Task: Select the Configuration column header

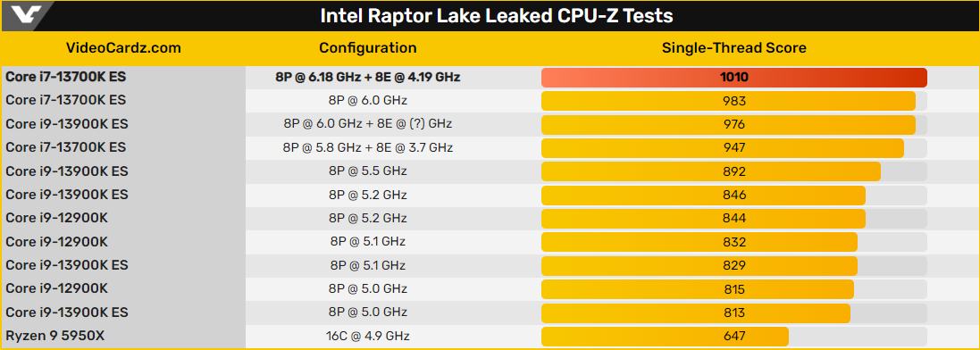Action: (x=367, y=48)
